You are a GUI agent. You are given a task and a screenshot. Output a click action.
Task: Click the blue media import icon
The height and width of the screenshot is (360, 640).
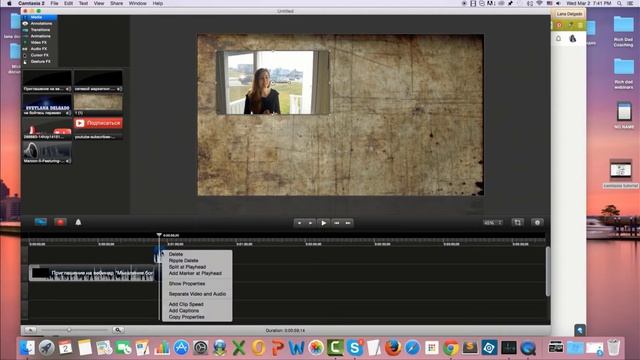point(40,222)
